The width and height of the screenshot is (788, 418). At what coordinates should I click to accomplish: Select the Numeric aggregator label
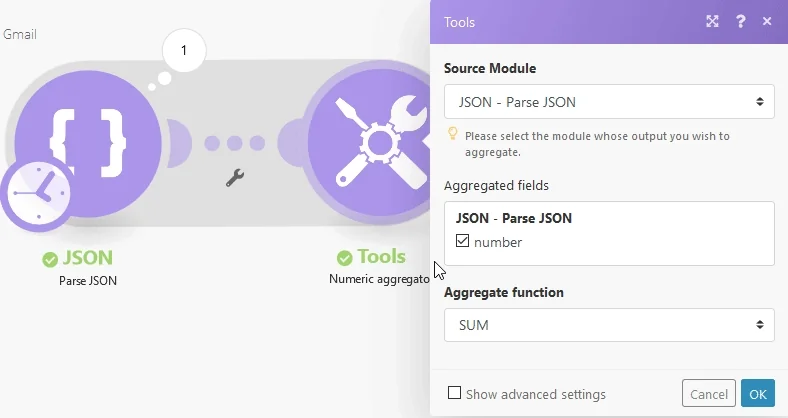379,279
